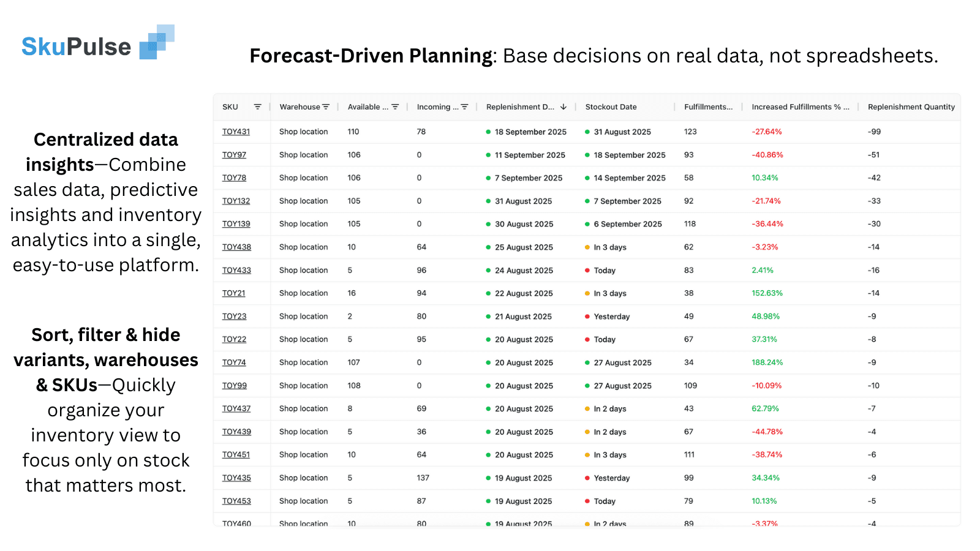Viewport: 980px width, 551px height.
Task: Toggle sorting on the Stockout Date column header
Action: [611, 107]
